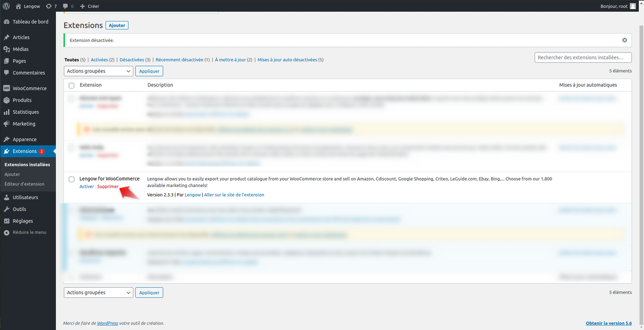This screenshot has width=644, height=330.
Task: Toggle the select-all checkbox in table header
Action: click(71, 86)
